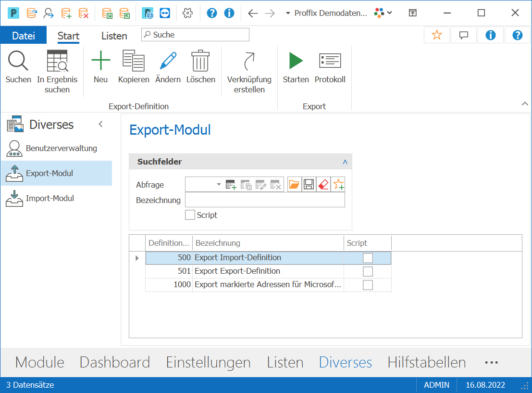Collapse the ribbon with the chevron
532x393 pixels.
[x=525, y=104]
